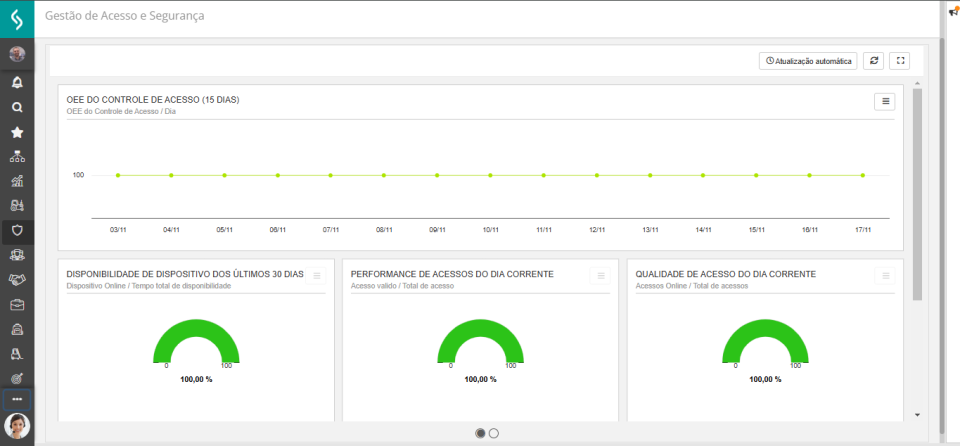Open menu of Qualidade de Acesso widget
This screenshot has height=446, width=960.
[885, 276]
